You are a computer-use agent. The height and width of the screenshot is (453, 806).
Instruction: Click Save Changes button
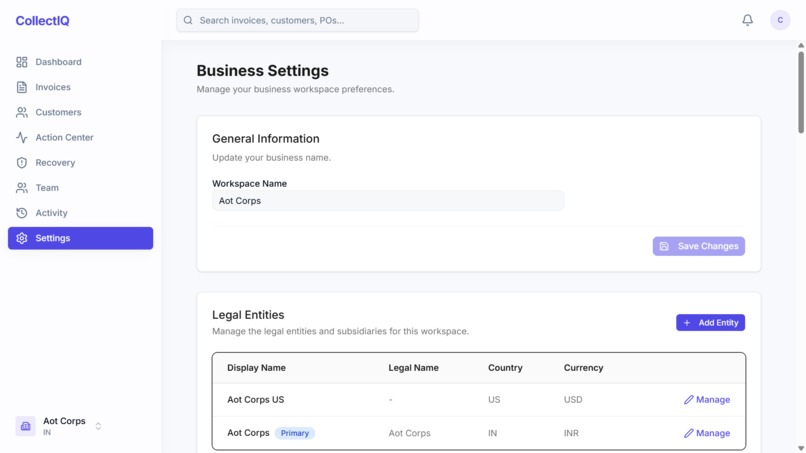click(x=699, y=246)
